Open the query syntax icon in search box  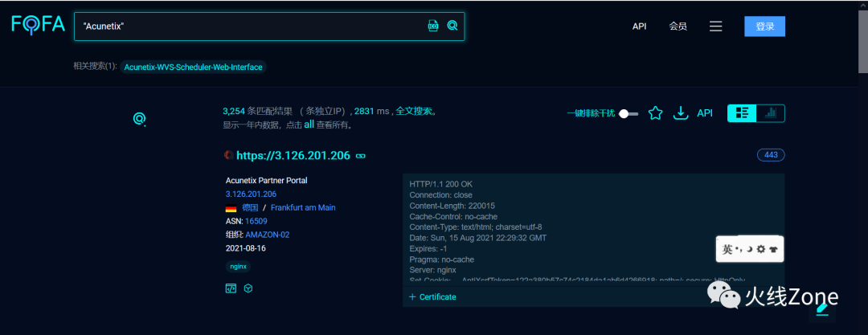433,26
